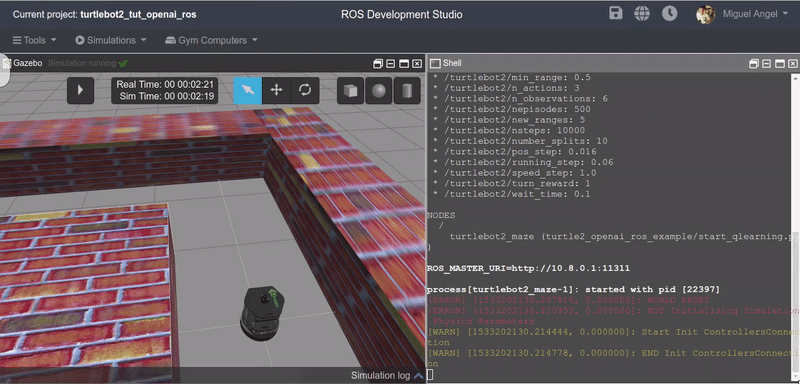Expand the Simulation log panel
This screenshot has height=384, width=800.
(387, 375)
